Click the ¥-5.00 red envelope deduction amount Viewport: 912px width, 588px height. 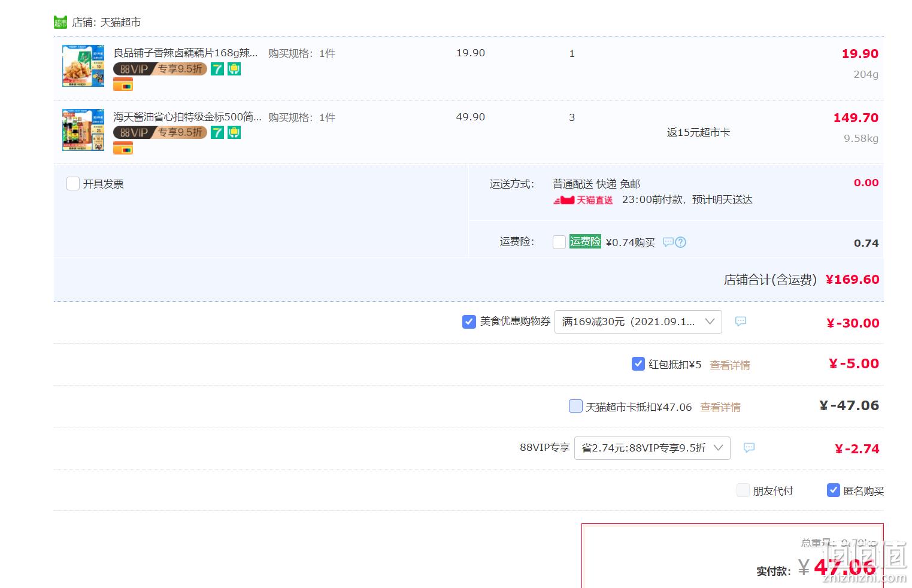[x=854, y=363]
